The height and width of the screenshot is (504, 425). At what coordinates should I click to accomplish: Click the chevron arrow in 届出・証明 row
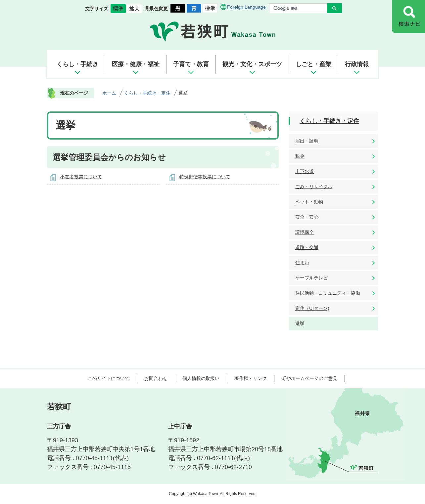point(373,141)
